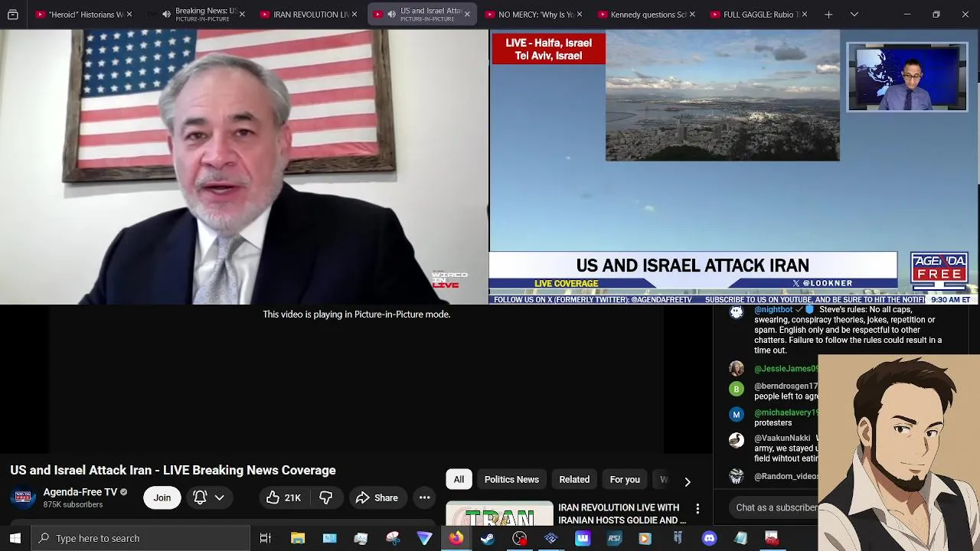Close the 'IRAN REVOLUTION LIVE' tab

click(354, 15)
